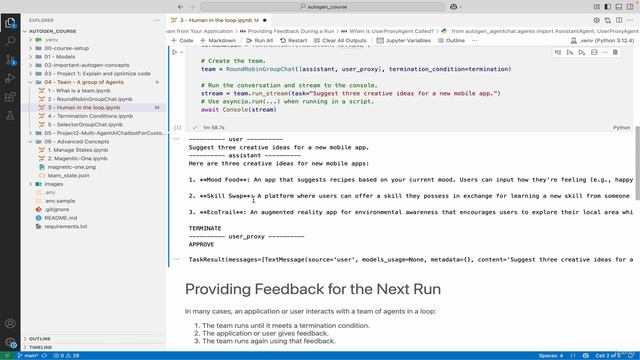The height and width of the screenshot is (360, 640).
Task: Run the current cell play button
Action: pyautogui.click(x=175, y=52)
